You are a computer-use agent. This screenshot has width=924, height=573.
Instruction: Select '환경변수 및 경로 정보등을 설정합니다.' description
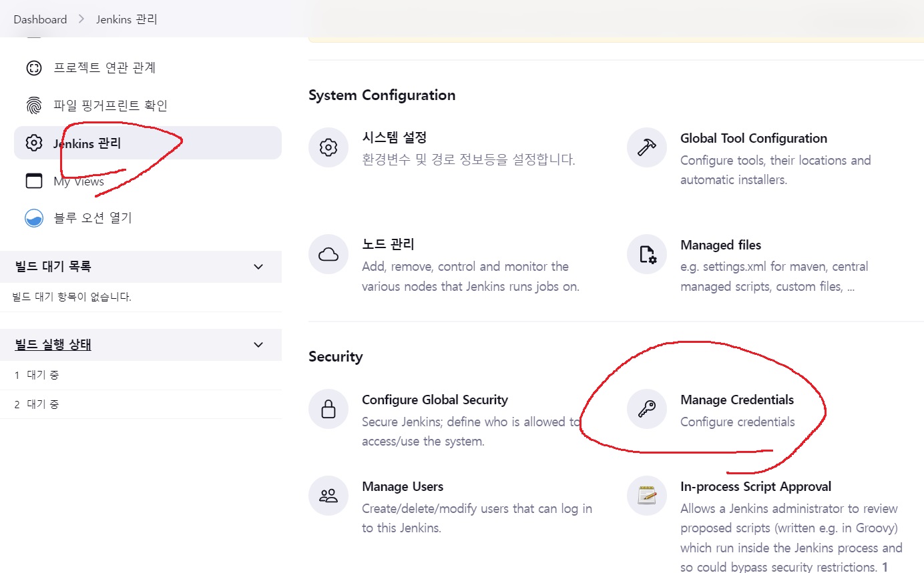[x=469, y=159]
